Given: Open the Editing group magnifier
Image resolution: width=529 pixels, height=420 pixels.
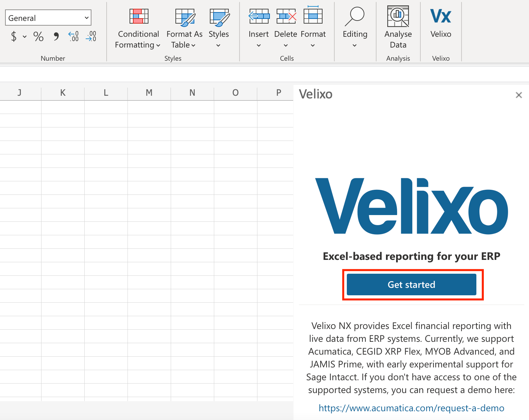Looking at the screenshot, I should pyautogui.click(x=355, y=16).
